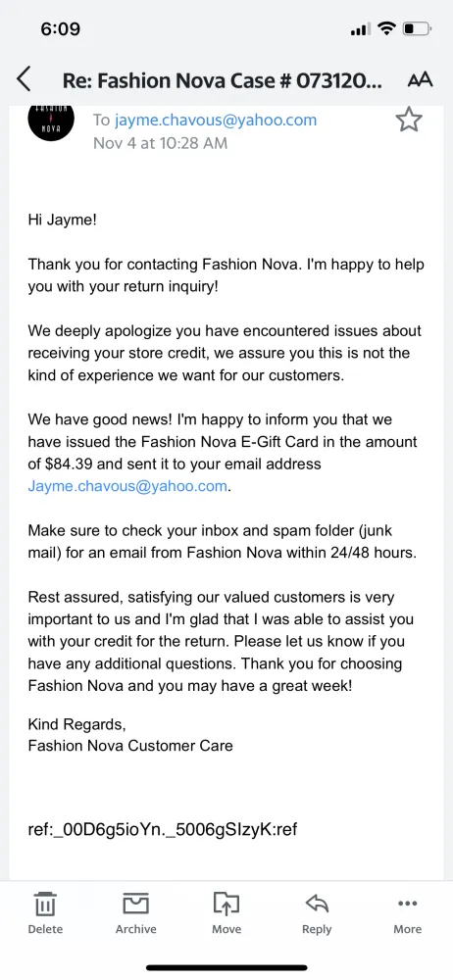Screen dimensions: 453x980
Task: Tap the Nov 4 at 10:28 AM timestamp
Action: coord(160,143)
